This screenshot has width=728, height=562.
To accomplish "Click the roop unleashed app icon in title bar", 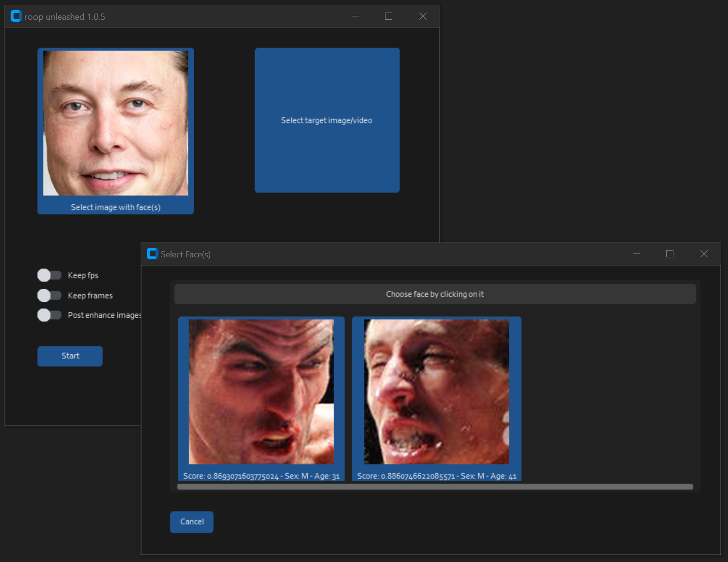I will pyautogui.click(x=15, y=16).
